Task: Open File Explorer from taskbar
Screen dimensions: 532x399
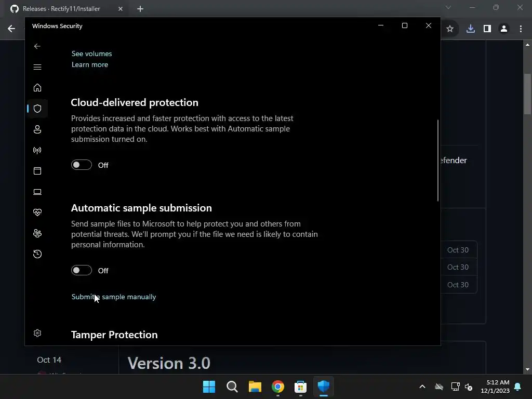Action: tap(255, 387)
